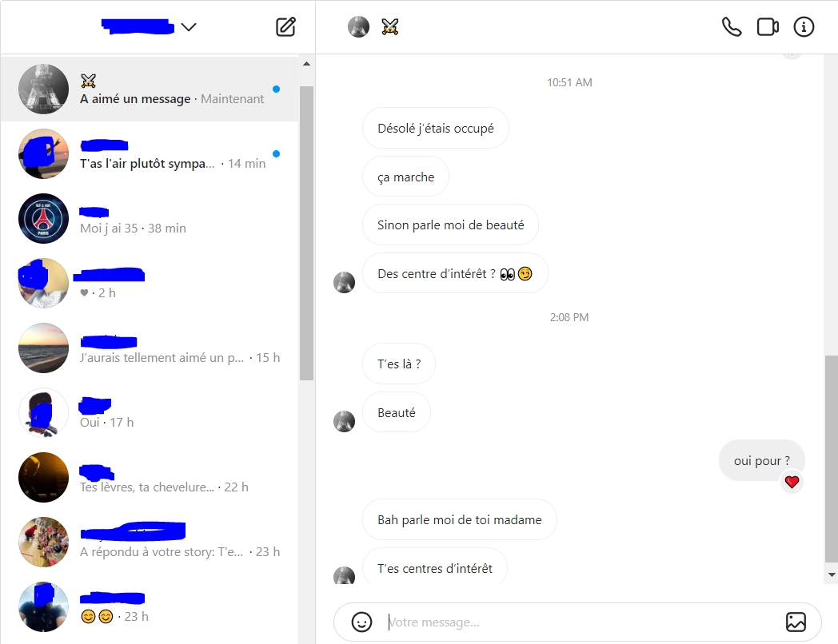Click the sunset beach avatar thumbnail
This screenshot has height=644, width=838.
(43, 348)
